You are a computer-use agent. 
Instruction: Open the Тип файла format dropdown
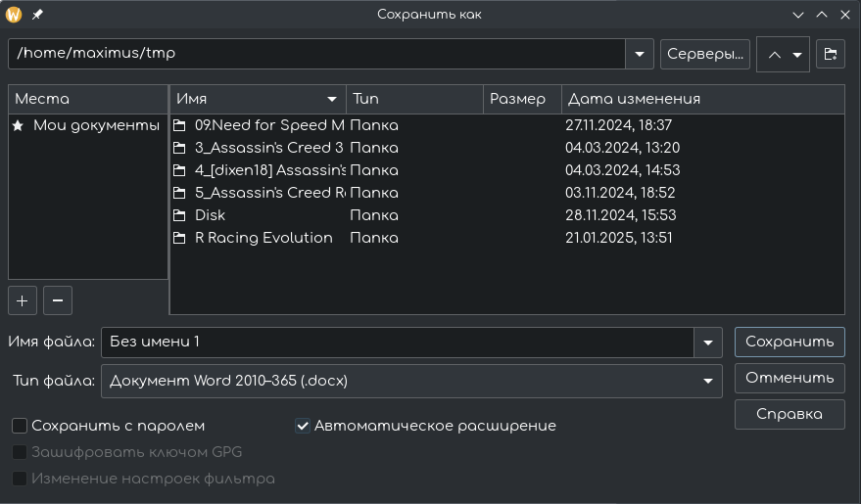tap(707, 381)
